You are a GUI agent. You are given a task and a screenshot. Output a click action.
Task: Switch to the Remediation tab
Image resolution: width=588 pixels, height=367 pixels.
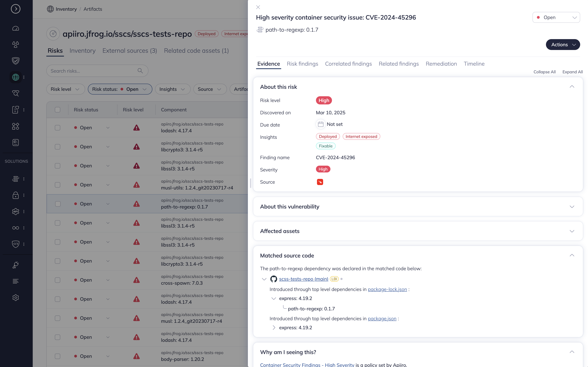click(x=441, y=64)
